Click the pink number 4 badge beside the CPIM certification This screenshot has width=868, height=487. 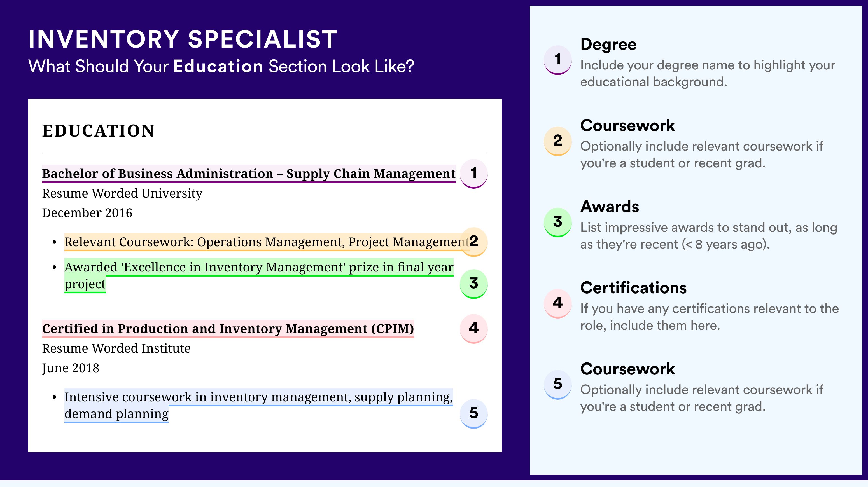click(x=473, y=329)
